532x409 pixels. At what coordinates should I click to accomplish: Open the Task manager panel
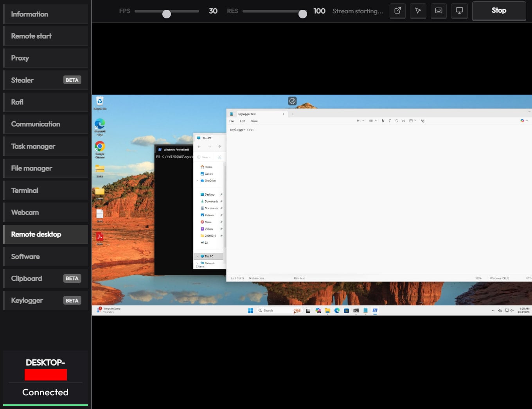(x=45, y=146)
